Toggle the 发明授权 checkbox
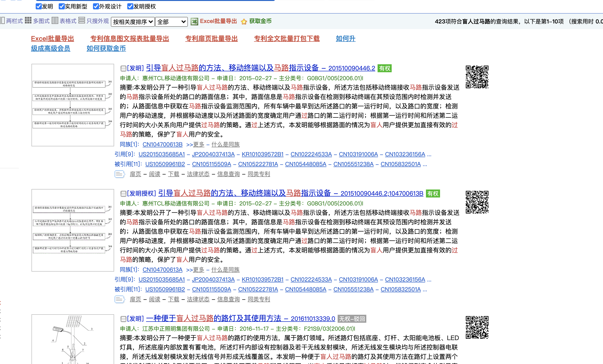 (130, 6)
